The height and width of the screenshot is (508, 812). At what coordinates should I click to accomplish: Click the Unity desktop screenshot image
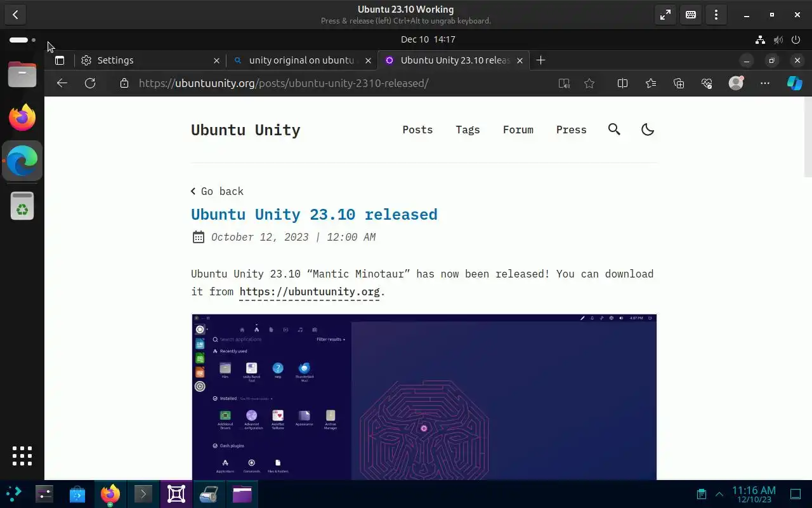pyautogui.click(x=424, y=397)
